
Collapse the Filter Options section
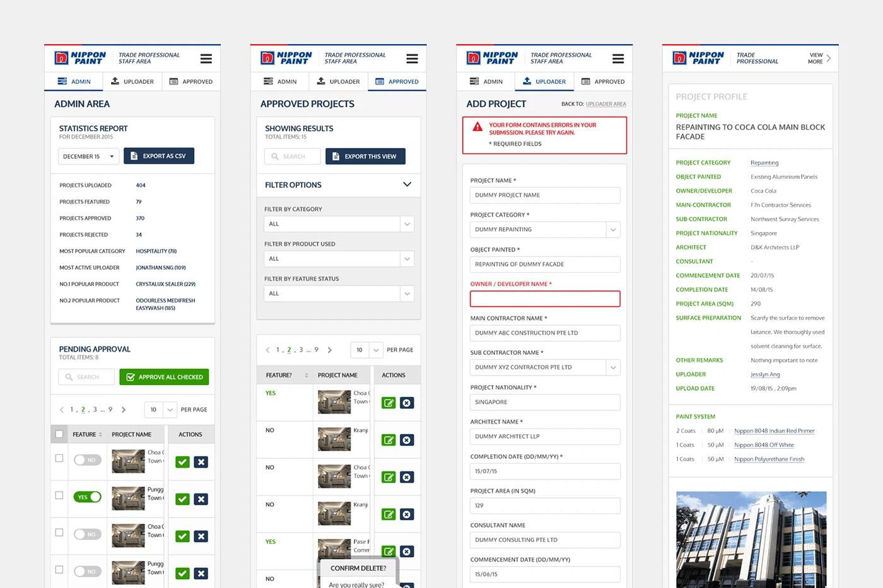click(407, 185)
